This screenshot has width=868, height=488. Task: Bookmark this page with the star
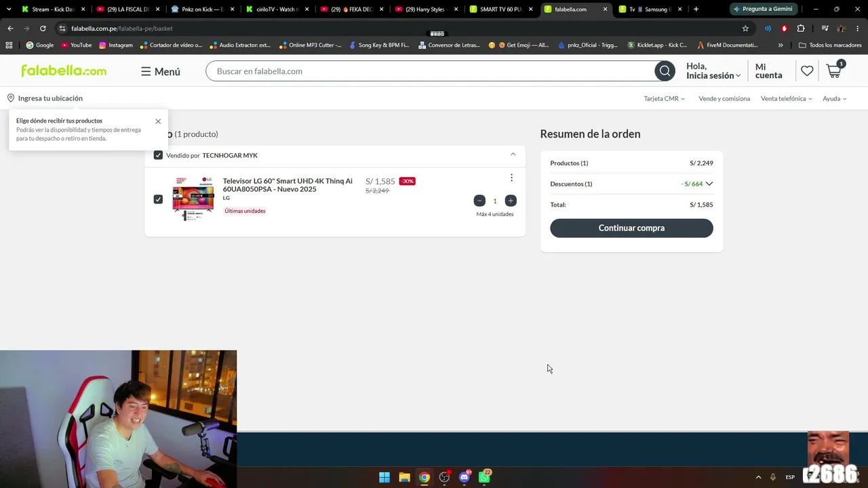[745, 28]
